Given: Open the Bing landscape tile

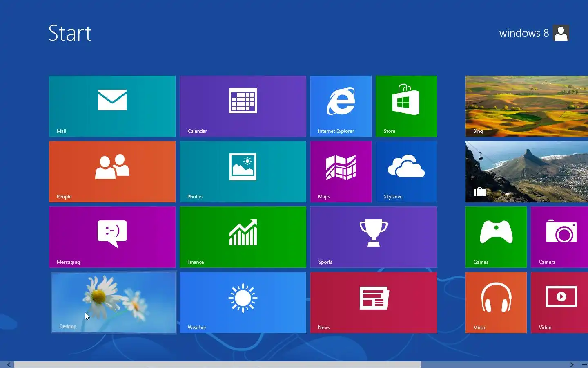Looking at the screenshot, I should (x=527, y=106).
